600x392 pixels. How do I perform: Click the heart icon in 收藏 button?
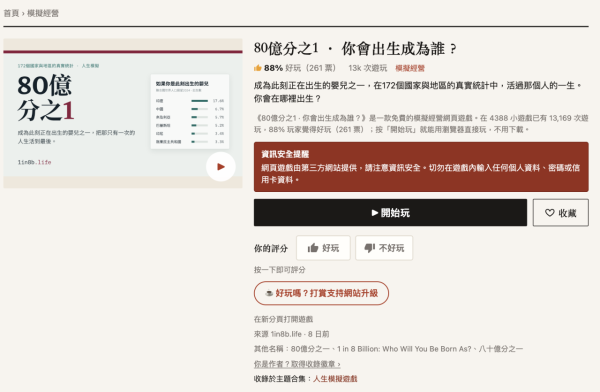[x=549, y=212]
